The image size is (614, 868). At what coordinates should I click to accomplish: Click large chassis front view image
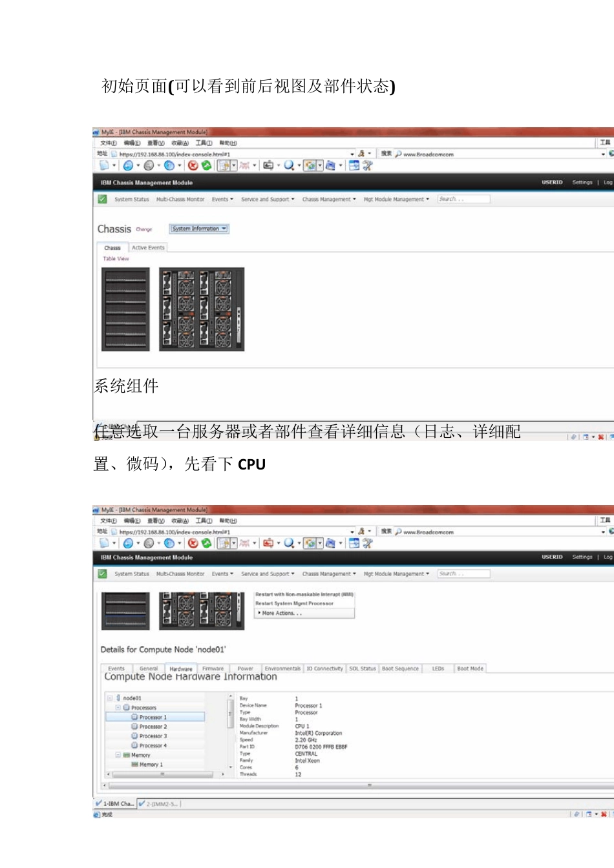pyautogui.click(x=126, y=309)
